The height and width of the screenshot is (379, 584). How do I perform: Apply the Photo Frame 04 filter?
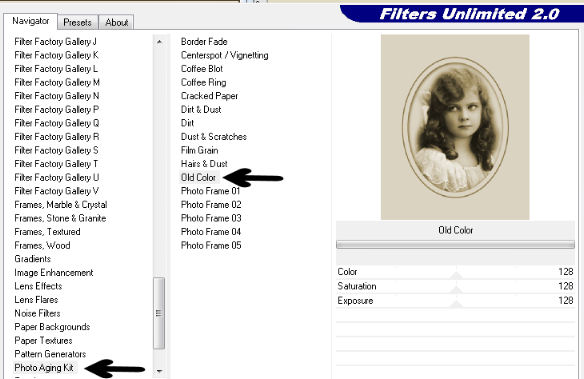pos(211,232)
